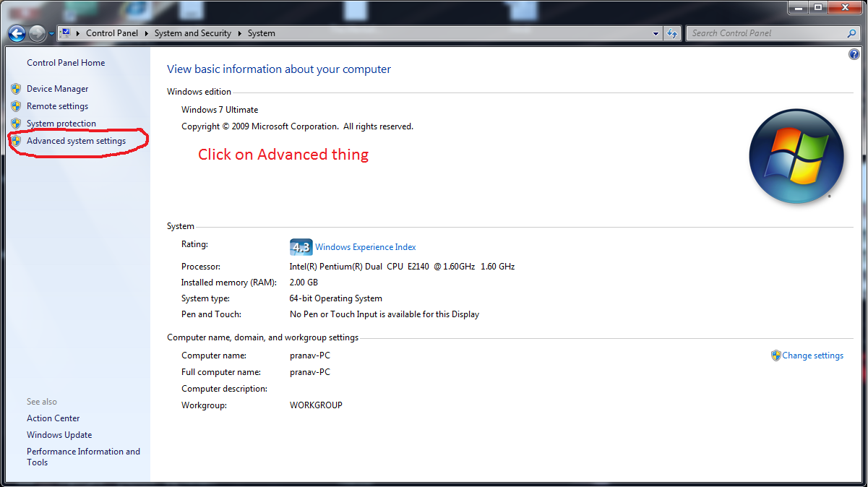Click the No Pen or Touch Input text
The height and width of the screenshot is (487, 868).
(x=384, y=314)
